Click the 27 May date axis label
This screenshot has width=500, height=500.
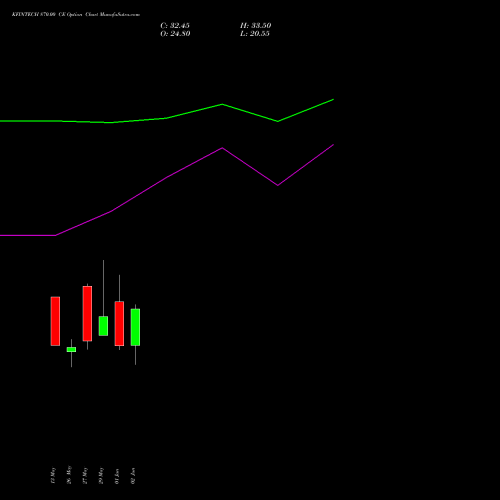85,475
